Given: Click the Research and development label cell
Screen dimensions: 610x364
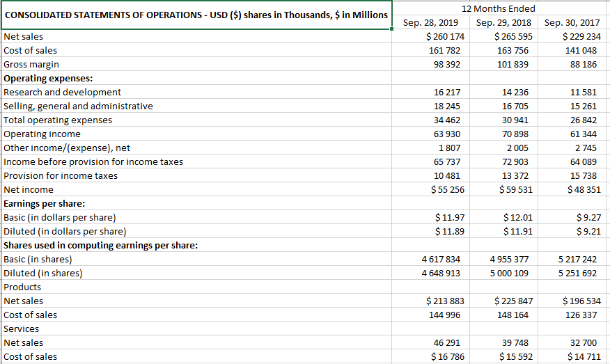Looking at the screenshot, I should [63, 92].
